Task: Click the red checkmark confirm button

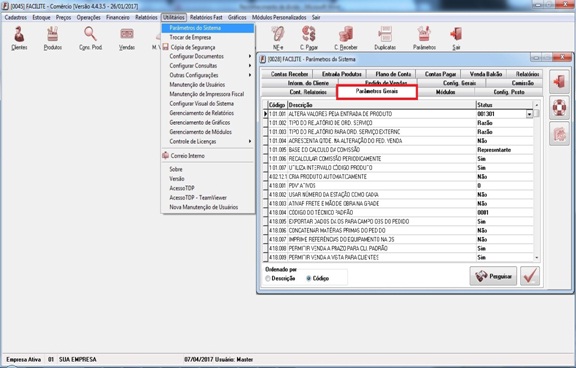Action: tap(530, 276)
